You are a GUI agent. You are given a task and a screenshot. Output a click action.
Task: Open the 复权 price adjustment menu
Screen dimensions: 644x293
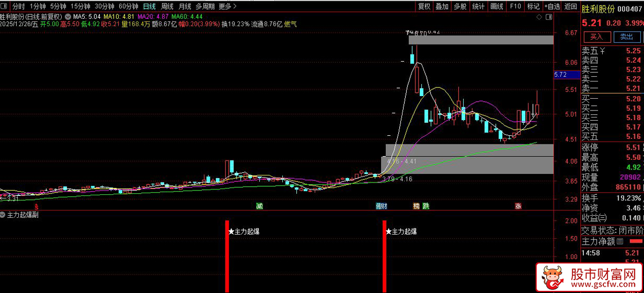tap(424, 6)
